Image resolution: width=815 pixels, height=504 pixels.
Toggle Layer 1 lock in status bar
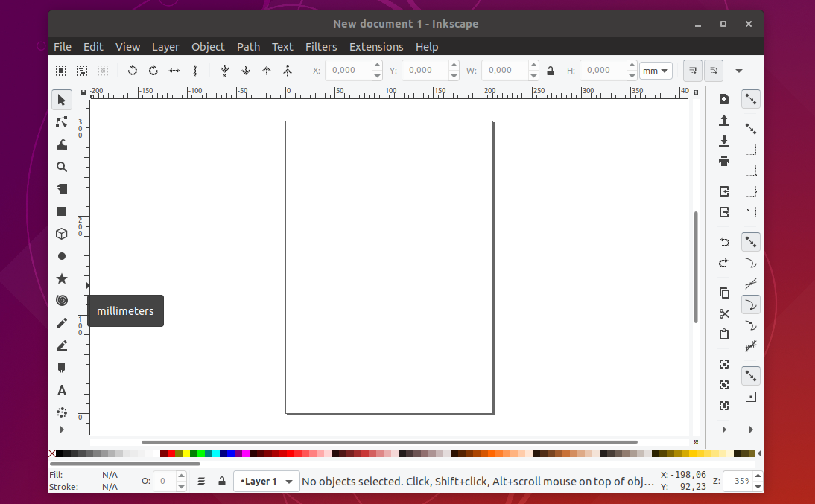point(222,481)
